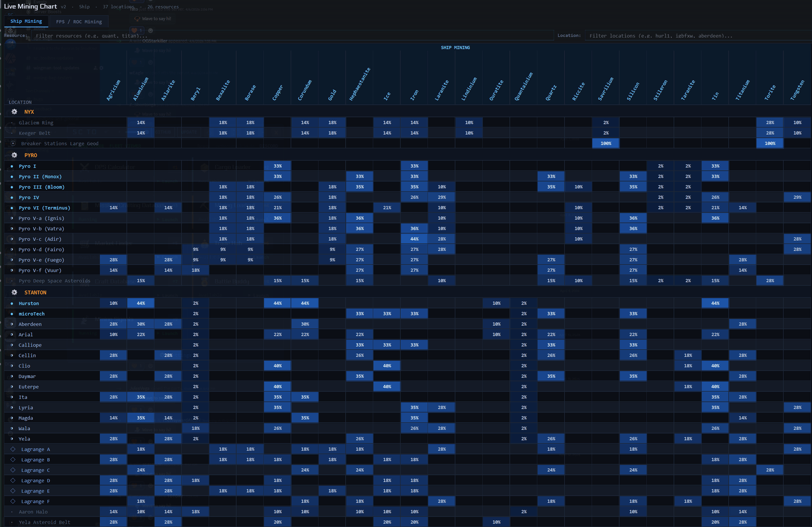Click the Breaker Stations circular station icon
This screenshot has width=812, height=527.
tap(13, 144)
